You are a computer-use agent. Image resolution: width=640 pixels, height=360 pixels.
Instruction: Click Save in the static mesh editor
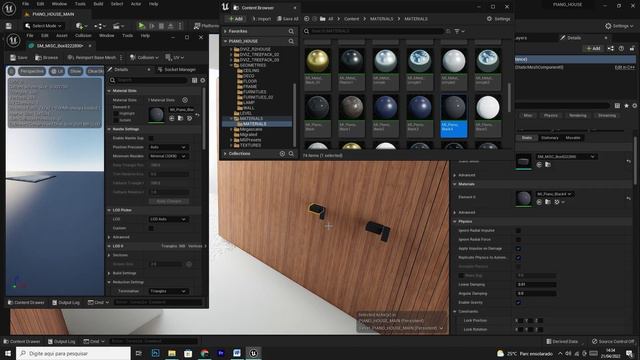point(19,58)
